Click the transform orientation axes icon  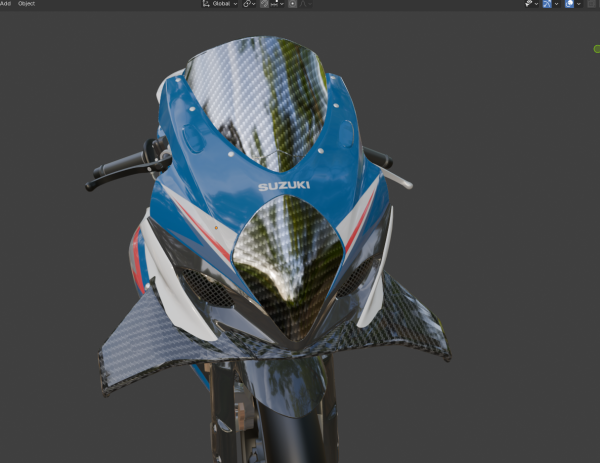(x=206, y=4)
